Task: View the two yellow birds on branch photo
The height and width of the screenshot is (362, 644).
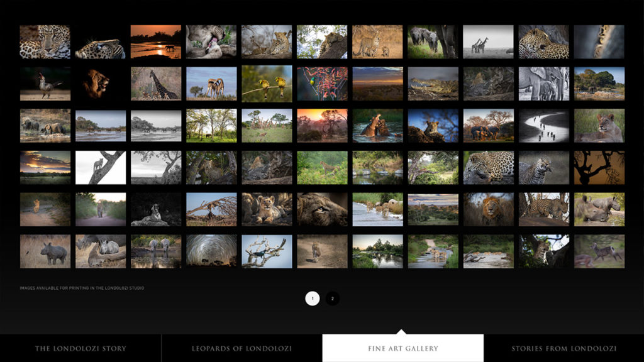Action: point(266,84)
